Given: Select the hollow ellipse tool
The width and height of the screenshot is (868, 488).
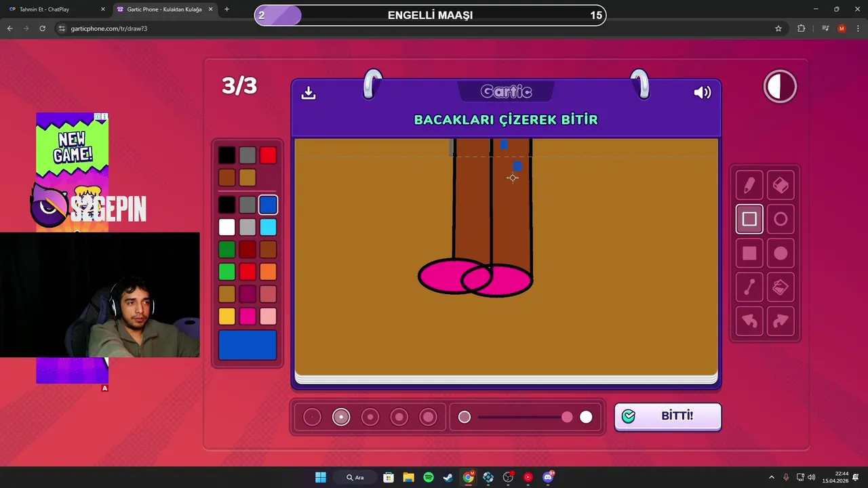Looking at the screenshot, I should click(781, 219).
